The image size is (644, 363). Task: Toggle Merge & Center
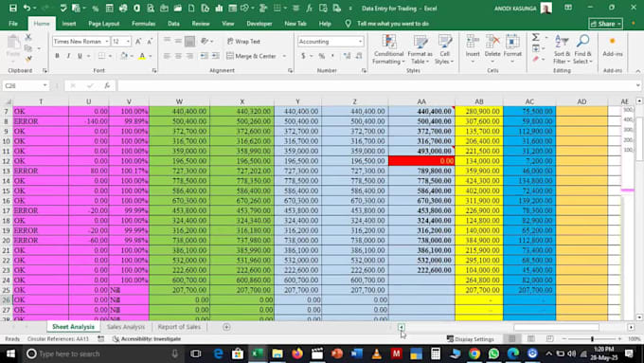point(251,56)
